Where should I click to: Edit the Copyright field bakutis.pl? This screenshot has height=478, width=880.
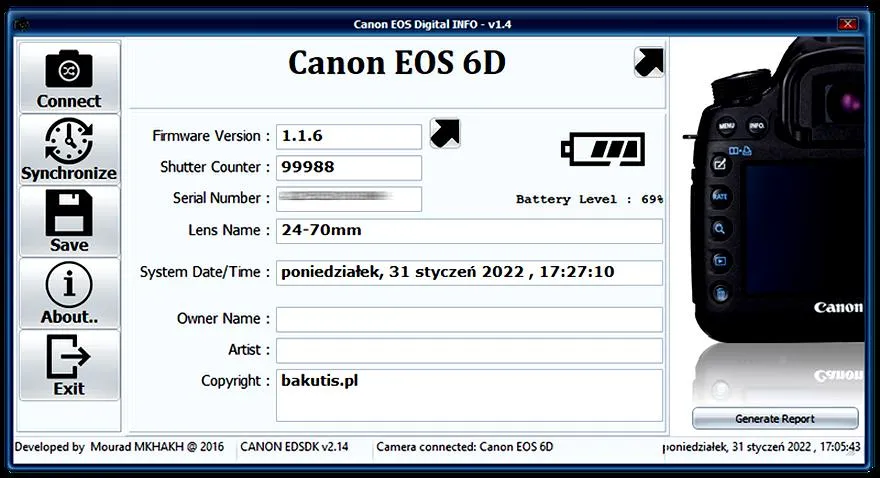(469, 395)
